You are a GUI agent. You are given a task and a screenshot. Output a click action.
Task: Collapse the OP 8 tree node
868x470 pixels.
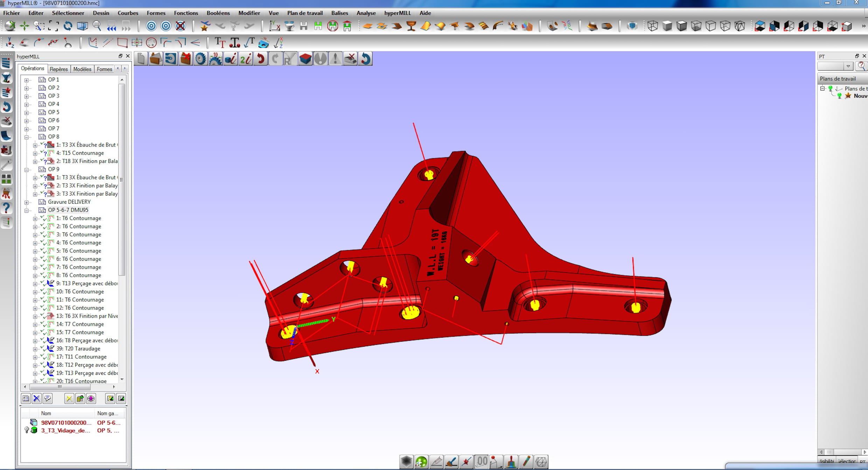coord(27,137)
